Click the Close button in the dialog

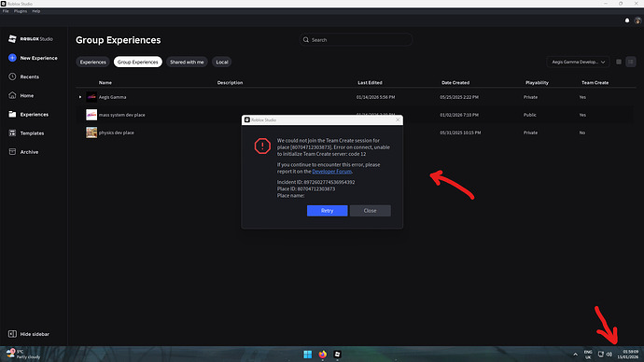tap(370, 211)
